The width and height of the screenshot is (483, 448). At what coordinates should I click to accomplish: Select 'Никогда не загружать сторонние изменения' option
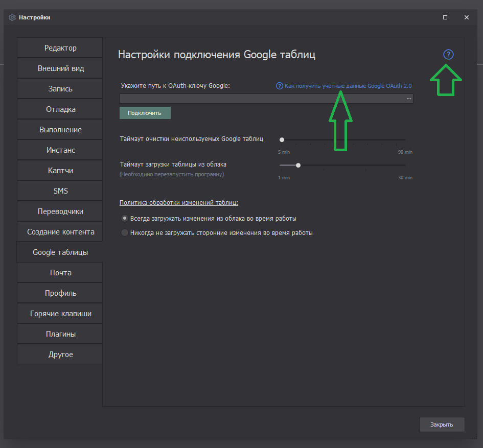pyautogui.click(x=124, y=232)
